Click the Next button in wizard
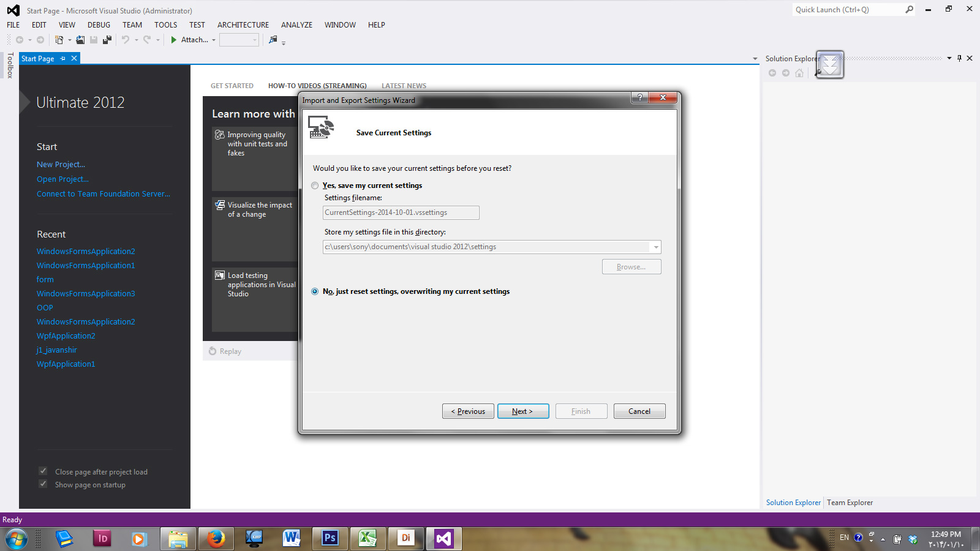980x551 pixels. click(522, 411)
